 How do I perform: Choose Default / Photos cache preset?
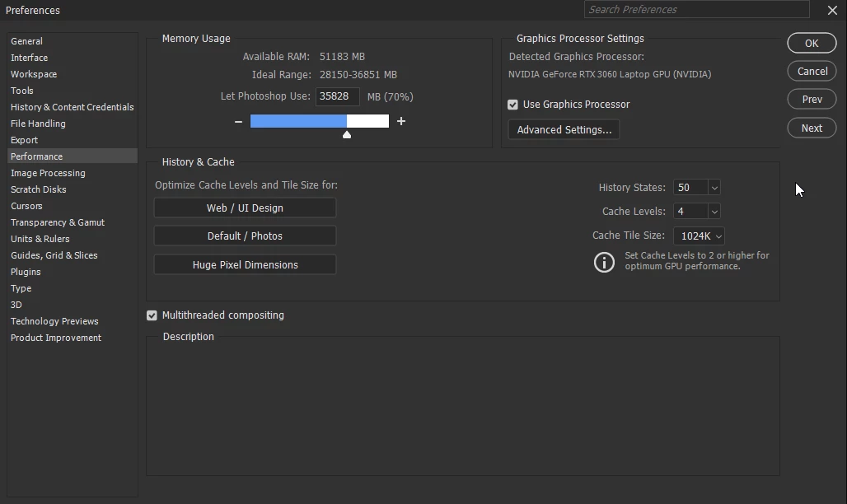pyautogui.click(x=245, y=236)
